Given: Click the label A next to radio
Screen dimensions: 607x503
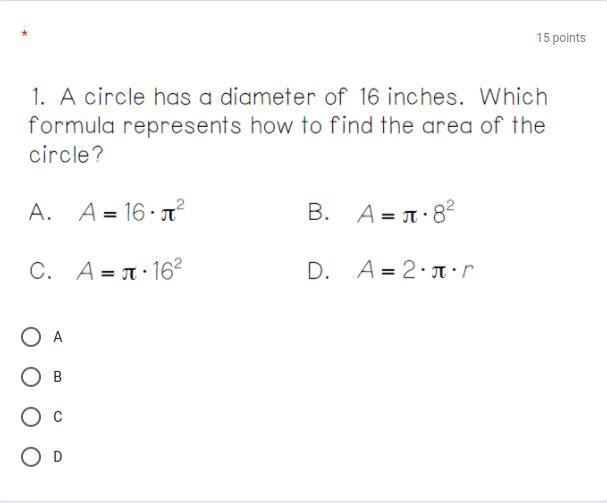Looking at the screenshot, I should click(x=58, y=337).
